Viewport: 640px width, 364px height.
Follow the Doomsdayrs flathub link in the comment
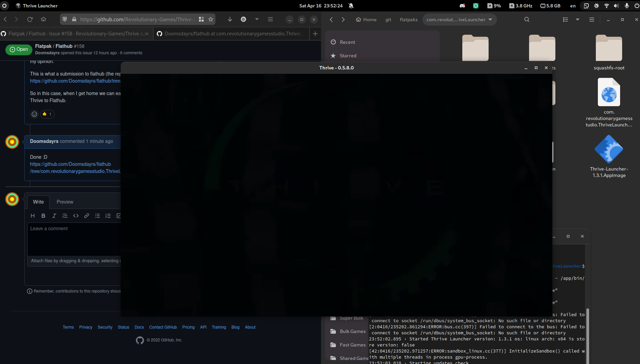click(70, 164)
